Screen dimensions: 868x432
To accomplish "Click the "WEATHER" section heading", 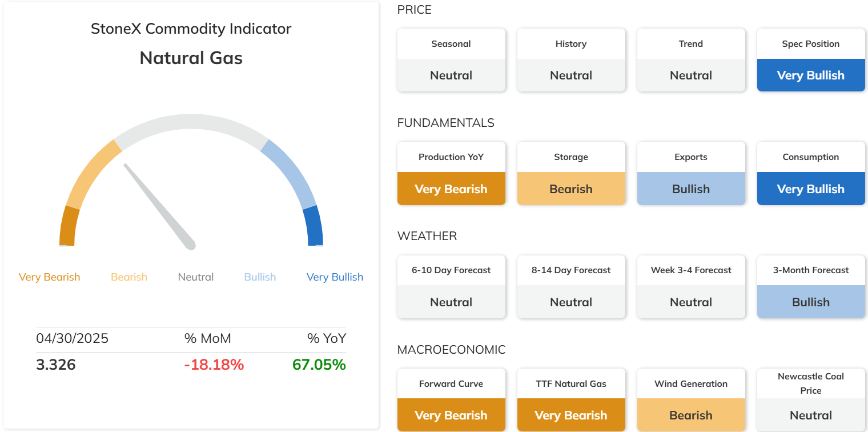I will [x=427, y=236].
